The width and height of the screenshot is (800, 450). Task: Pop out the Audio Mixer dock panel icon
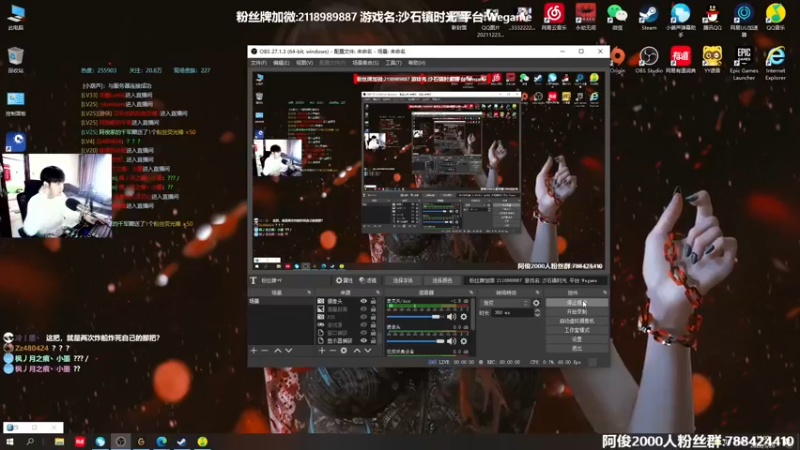[471, 293]
